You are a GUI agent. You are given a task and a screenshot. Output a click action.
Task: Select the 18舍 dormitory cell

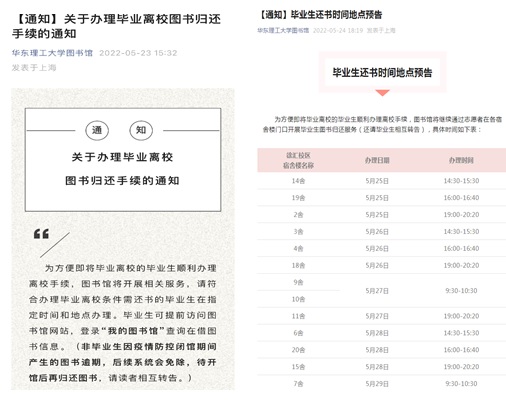(298, 265)
